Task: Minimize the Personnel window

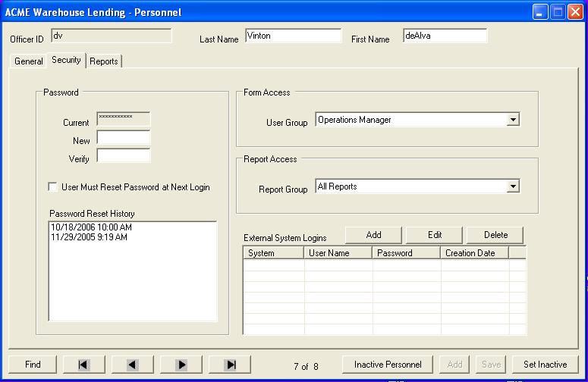Action: [x=540, y=12]
